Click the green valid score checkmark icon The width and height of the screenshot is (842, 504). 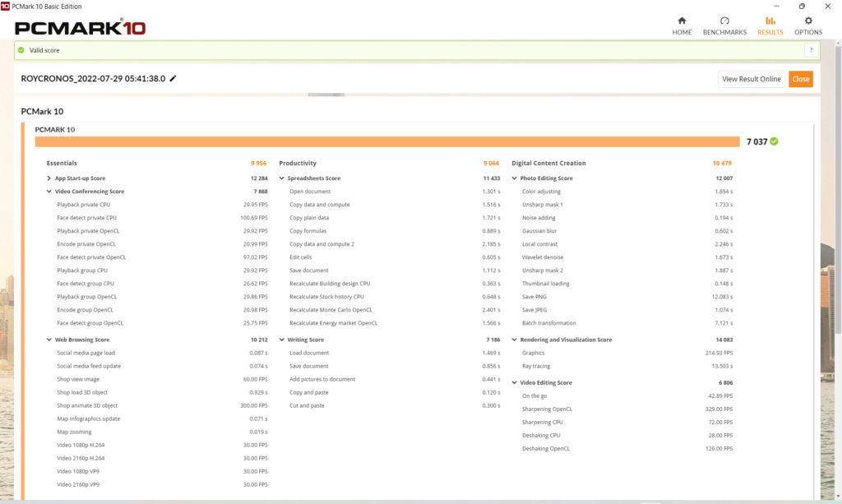(21, 50)
